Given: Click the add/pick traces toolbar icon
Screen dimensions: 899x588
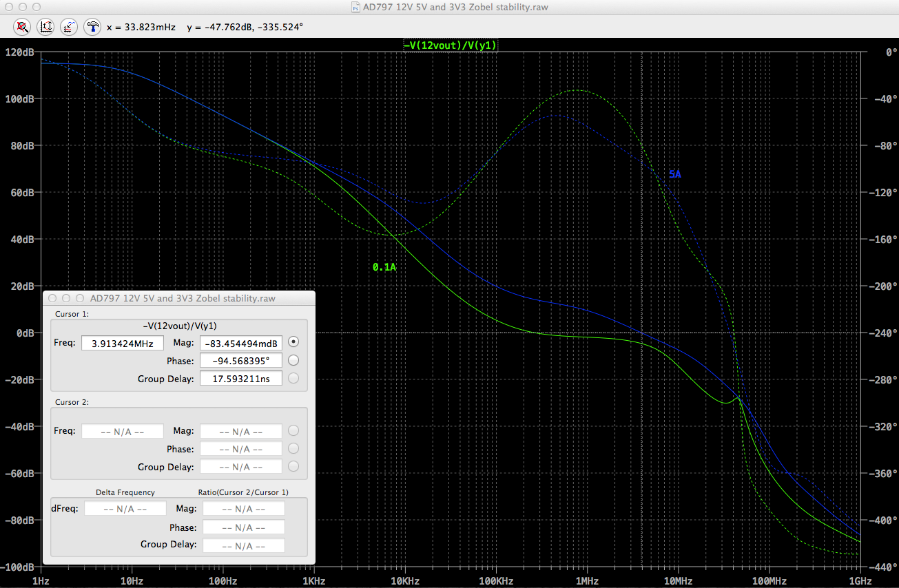Looking at the screenshot, I should (69, 27).
